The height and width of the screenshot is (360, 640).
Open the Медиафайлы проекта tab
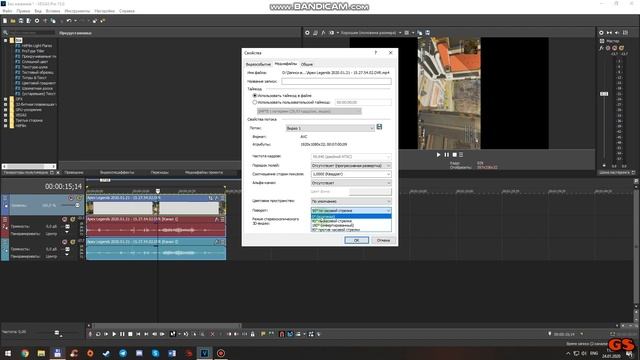(x=204, y=173)
